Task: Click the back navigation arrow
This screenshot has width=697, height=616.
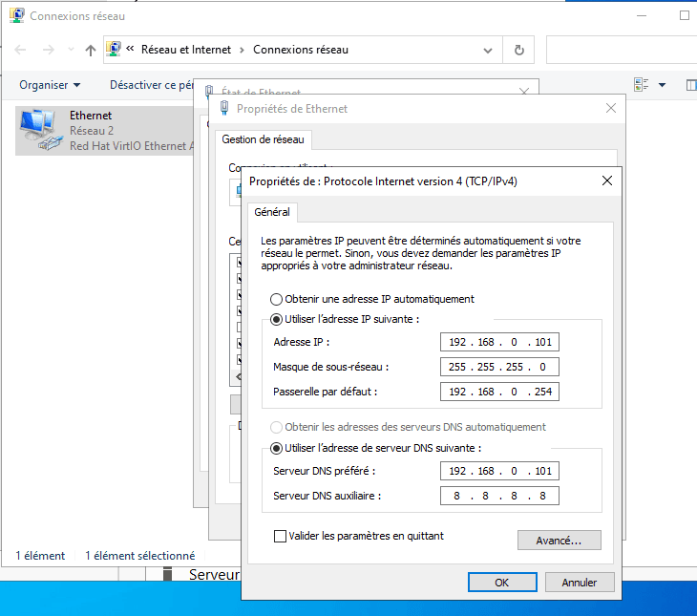Action: (21, 50)
